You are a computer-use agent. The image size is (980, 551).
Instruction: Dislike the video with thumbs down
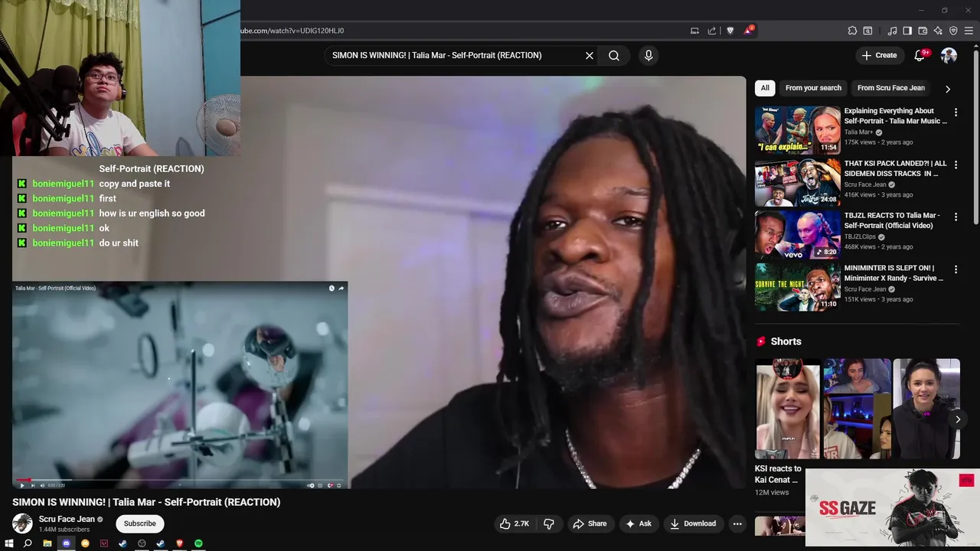coord(549,523)
